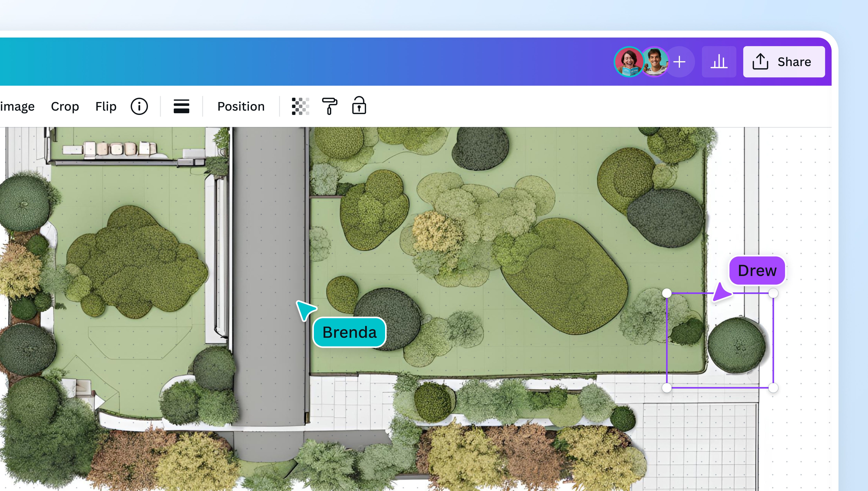Screen dimensions: 868x491
Task: Open the first collaborator avatar
Action: [630, 62]
